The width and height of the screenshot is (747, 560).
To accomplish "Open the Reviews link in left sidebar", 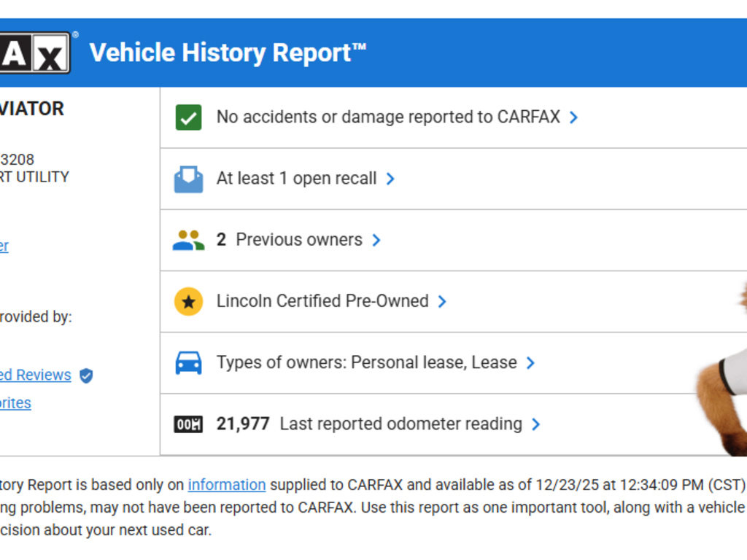I will [35, 375].
